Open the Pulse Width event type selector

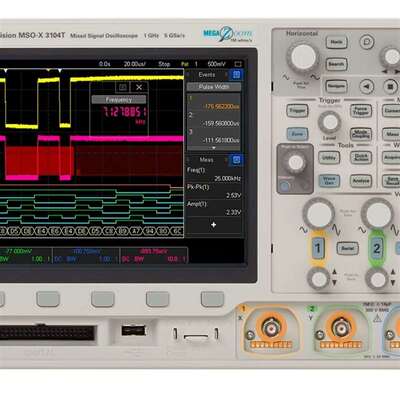tap(214, 87)
